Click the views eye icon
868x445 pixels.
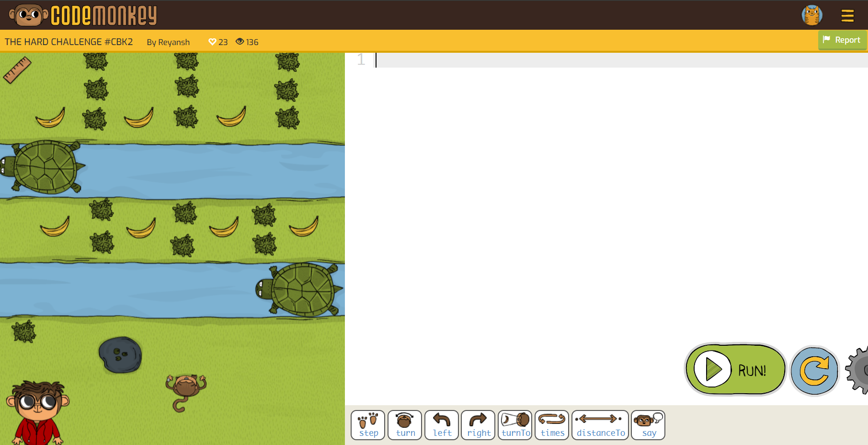(240, 42)
